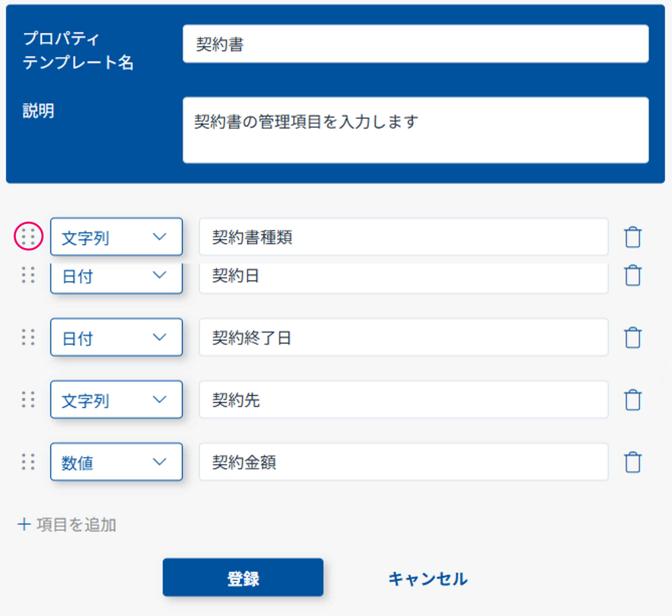Click the template name field containing 契約書

click(x=415, y=44)
